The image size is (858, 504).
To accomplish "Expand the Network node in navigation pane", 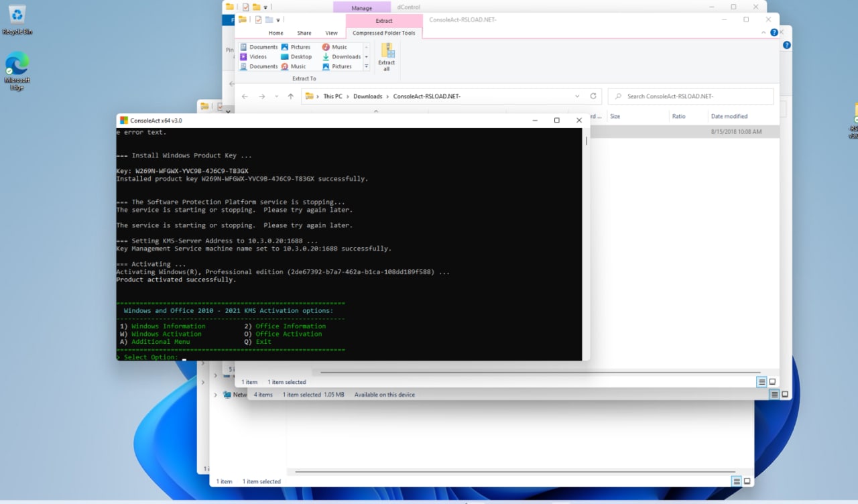I will [x=215, y=395].
